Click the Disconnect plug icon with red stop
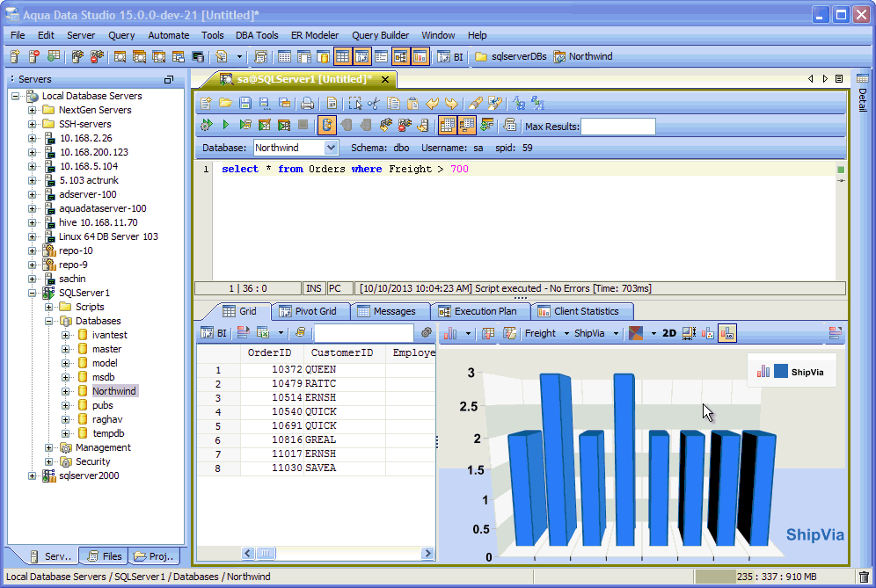The height and width of the screenshot is (588, 876). tap(405, 125)
